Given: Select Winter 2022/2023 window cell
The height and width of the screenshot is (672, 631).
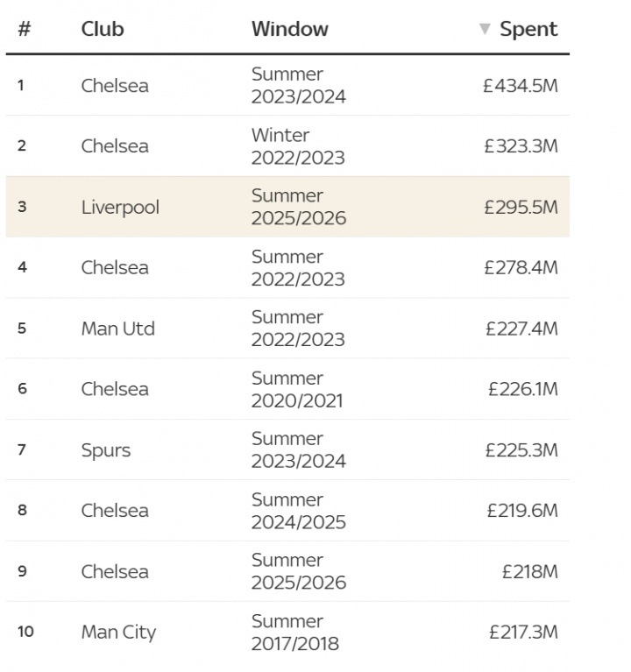Looking at the screenshot, I should 298,146.
